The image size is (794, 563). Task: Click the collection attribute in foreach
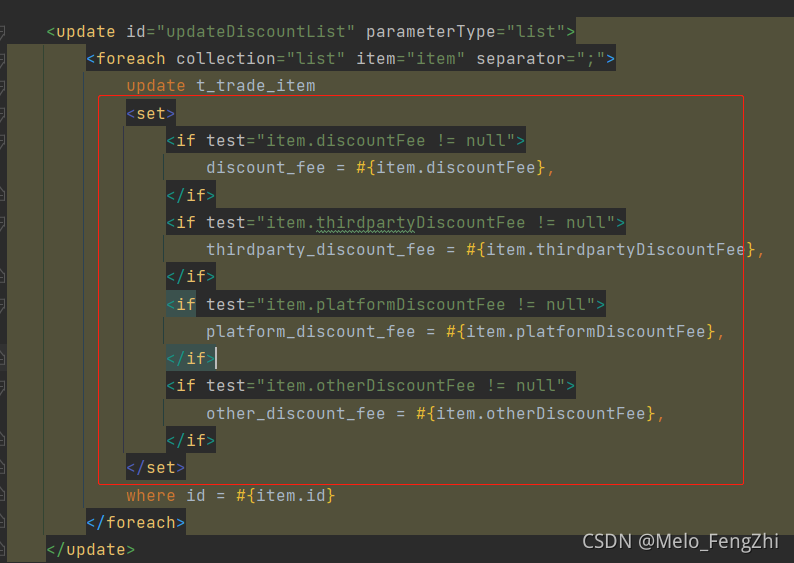coord(226,59)
